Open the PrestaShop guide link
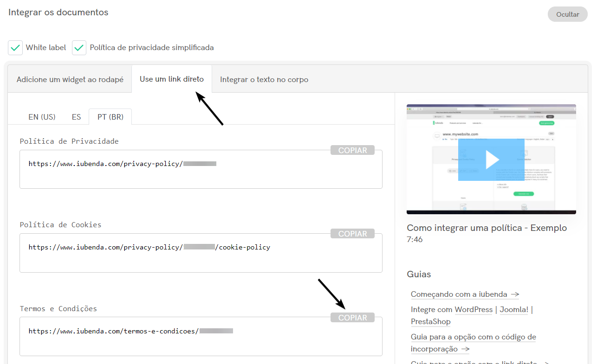The height and width of the screenshot is (364, 597). point(430,321)
